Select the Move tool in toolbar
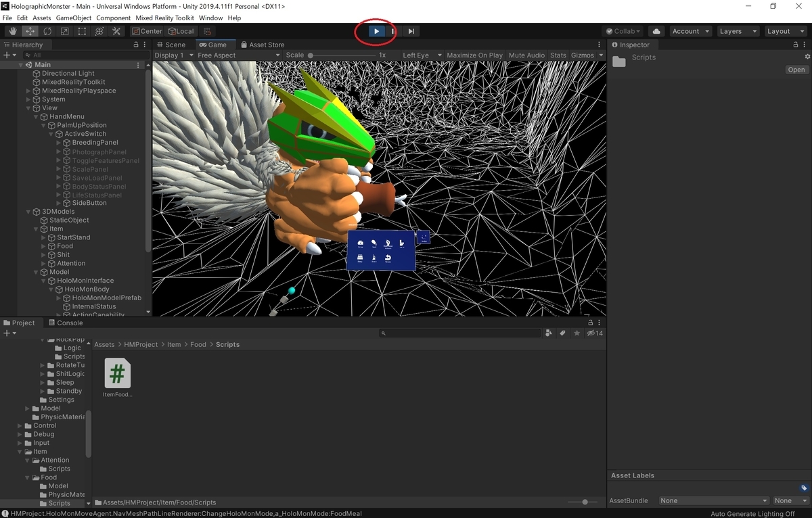812x518 pixels. (x=30, y=31)
